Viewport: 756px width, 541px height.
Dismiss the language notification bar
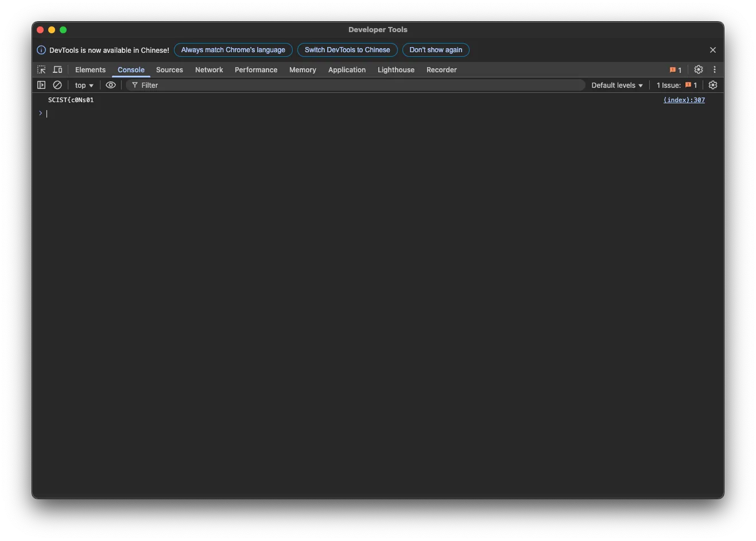click(x=713, y=50)
